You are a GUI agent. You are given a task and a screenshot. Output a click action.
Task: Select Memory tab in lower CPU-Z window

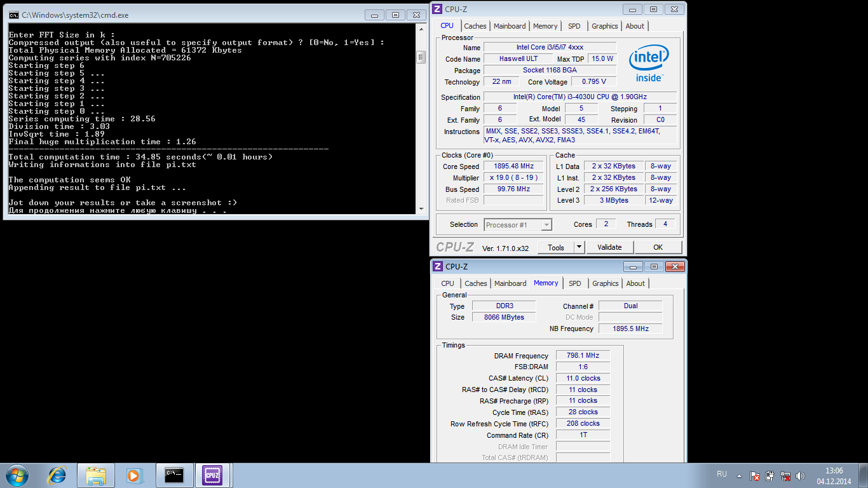pos(546,283)
